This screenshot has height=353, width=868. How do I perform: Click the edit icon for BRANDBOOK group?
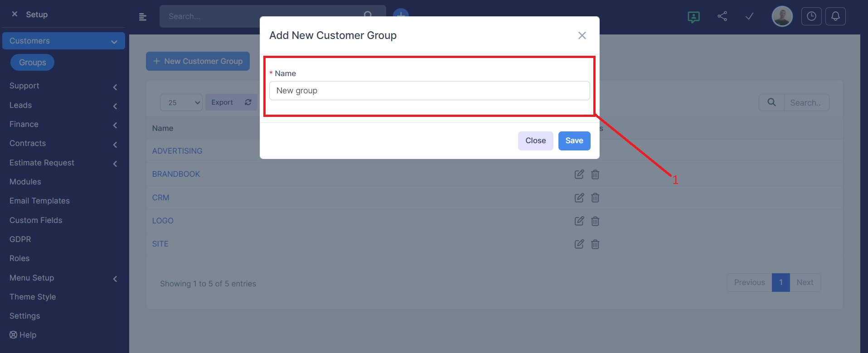(x=579, y=174)
